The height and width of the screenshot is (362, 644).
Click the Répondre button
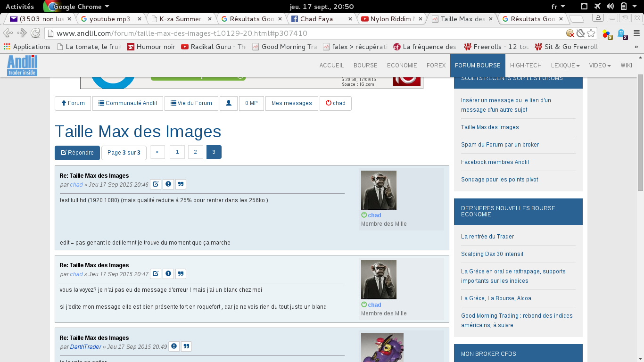(x=77, y=153)
